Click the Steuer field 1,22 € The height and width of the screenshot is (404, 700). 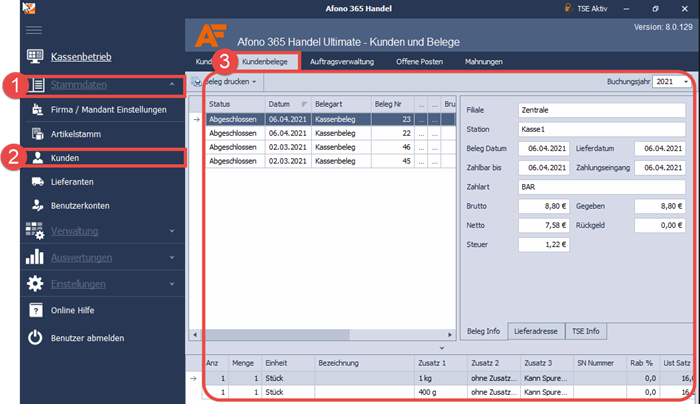point(543,245)
